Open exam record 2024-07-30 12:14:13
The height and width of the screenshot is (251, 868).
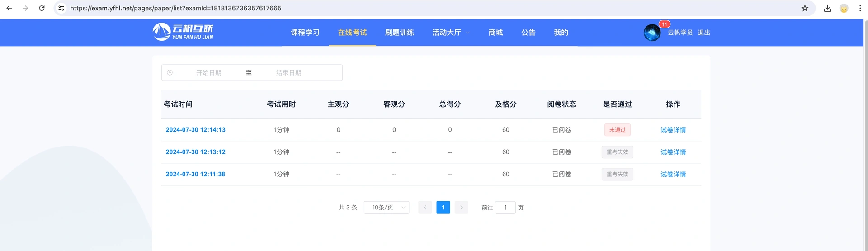pyautogui.click(x=195, y=130)
